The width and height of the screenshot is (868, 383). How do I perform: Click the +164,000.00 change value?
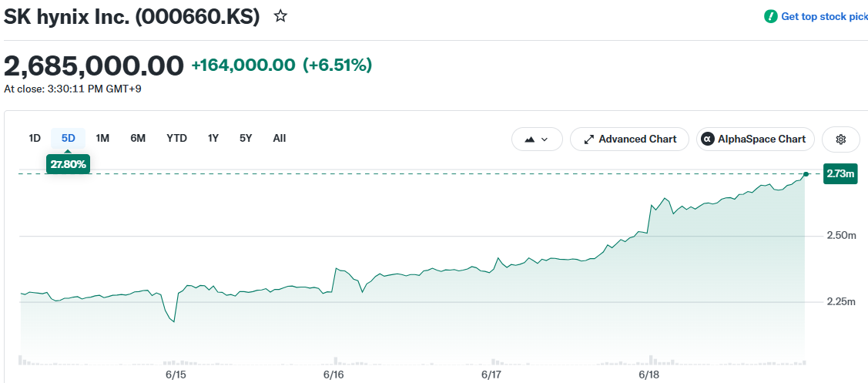tap(243, 66)
